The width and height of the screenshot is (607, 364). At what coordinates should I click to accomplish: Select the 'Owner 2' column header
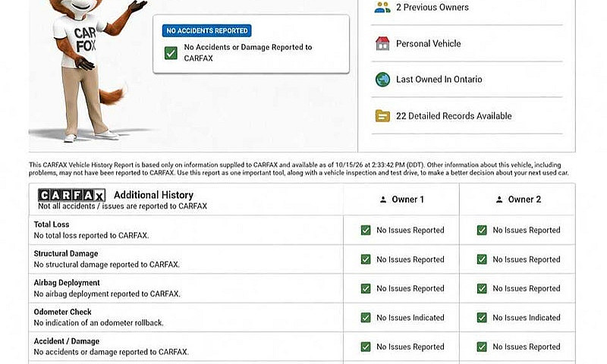point(524,199)
